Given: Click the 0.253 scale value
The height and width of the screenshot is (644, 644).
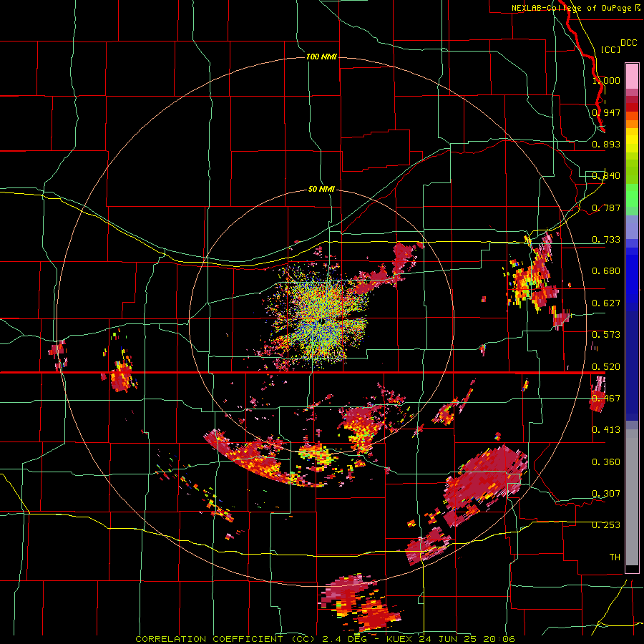Looking at the screenshot, I should [x=606, y=525].
